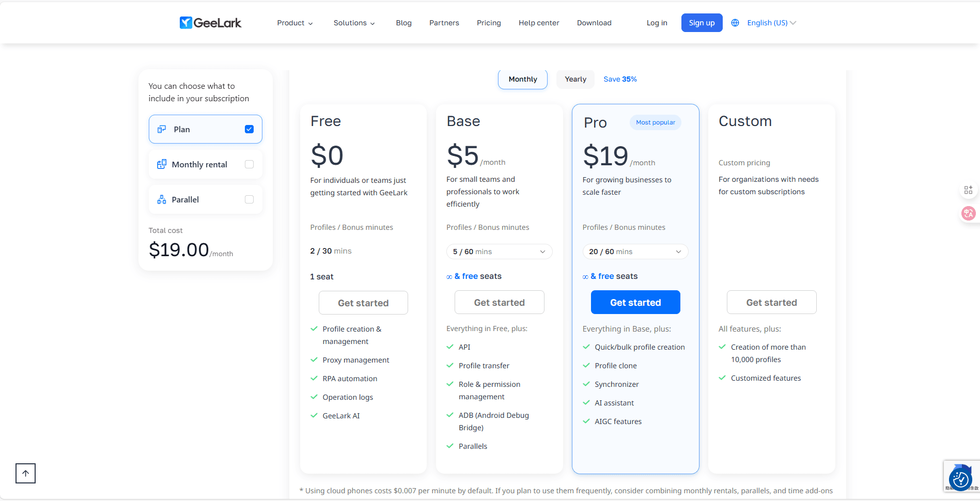Enable the Monthly rental checkbox

click(x=249, y=164)
